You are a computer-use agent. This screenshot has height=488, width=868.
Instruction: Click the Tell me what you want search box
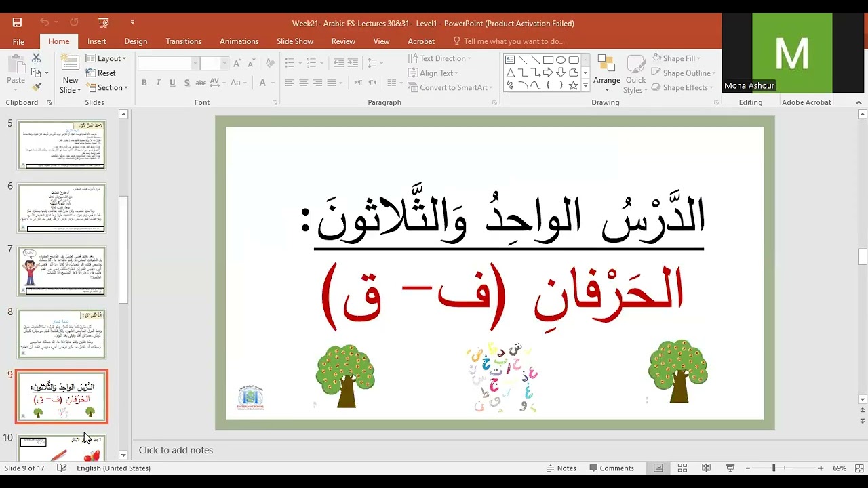[x=509, y=41]
